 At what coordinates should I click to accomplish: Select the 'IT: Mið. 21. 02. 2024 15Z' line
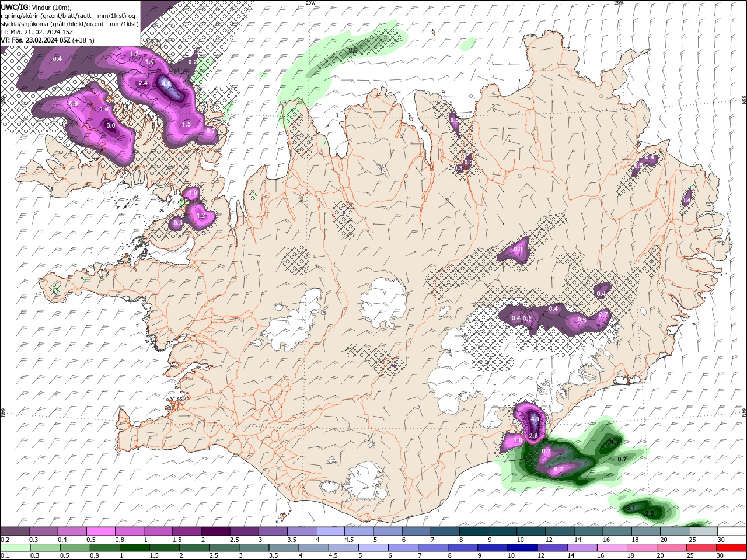37,32
